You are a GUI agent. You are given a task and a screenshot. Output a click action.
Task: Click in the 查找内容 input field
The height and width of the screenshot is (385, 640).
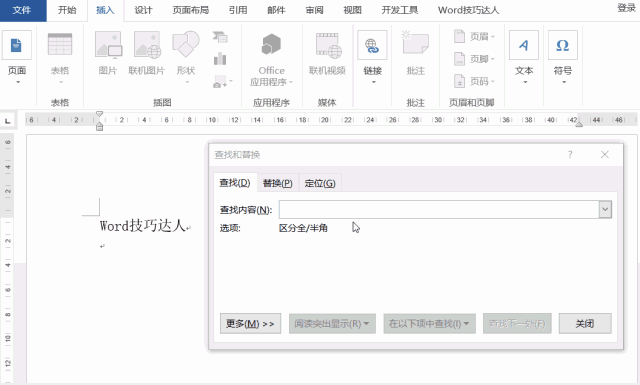point(439,209)
